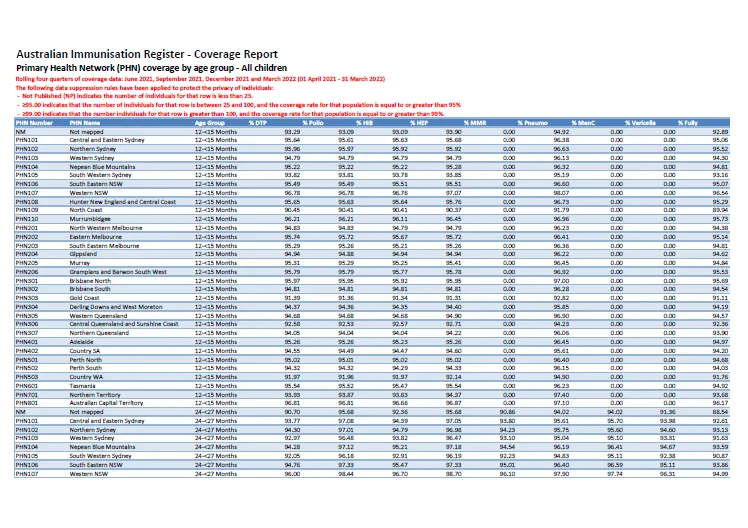Click the 'PHN204' number cell
Viewport: 748px width, 528px height.
click(x=27, y=254)
